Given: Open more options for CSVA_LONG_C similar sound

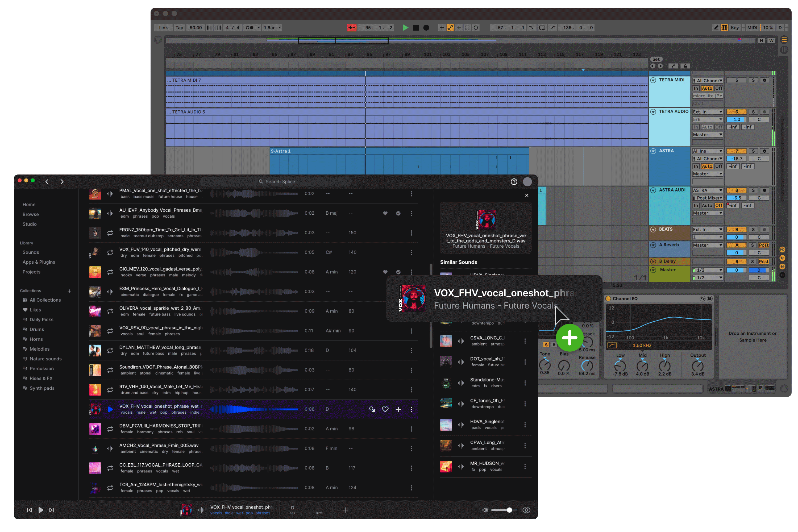Looking at the screenshot, I should (525, 341).
